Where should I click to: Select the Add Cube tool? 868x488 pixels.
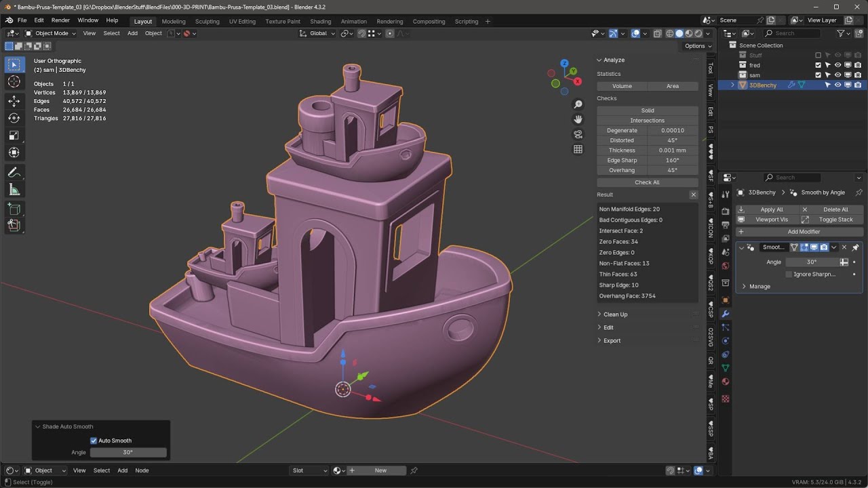pos(14,209)
